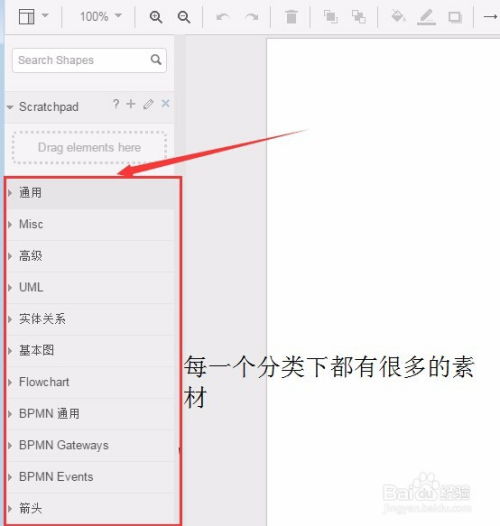Click the Search Shapes input field
This screenshot has height=526, width=500.
89,60
